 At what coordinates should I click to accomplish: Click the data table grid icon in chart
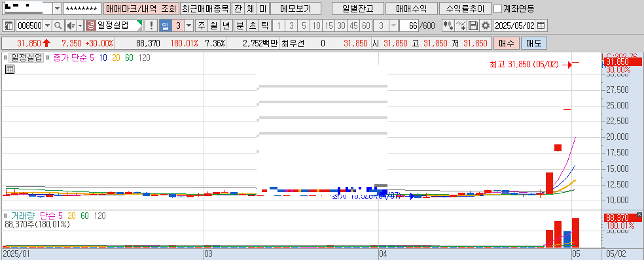pyautogui.click(x=9, y=69)
